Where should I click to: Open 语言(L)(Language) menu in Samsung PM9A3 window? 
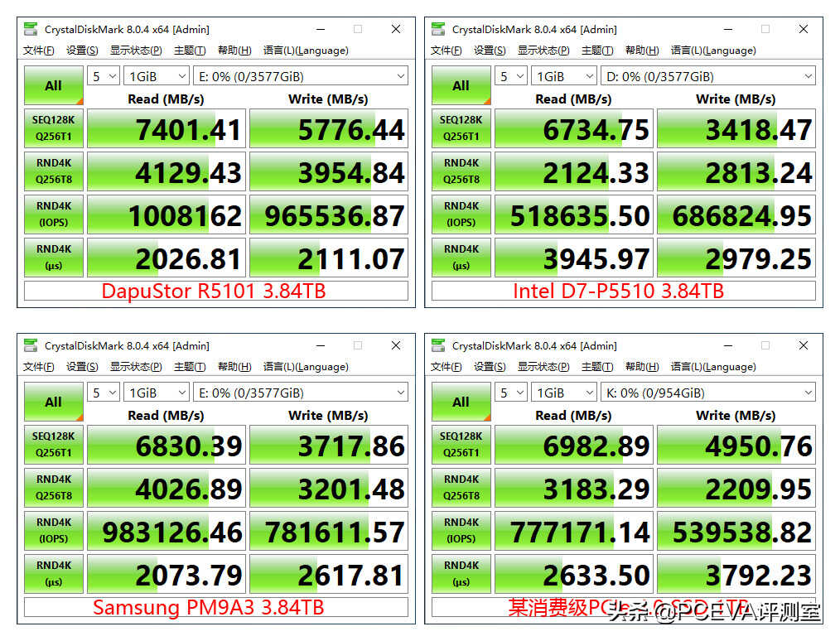[306, 367]
